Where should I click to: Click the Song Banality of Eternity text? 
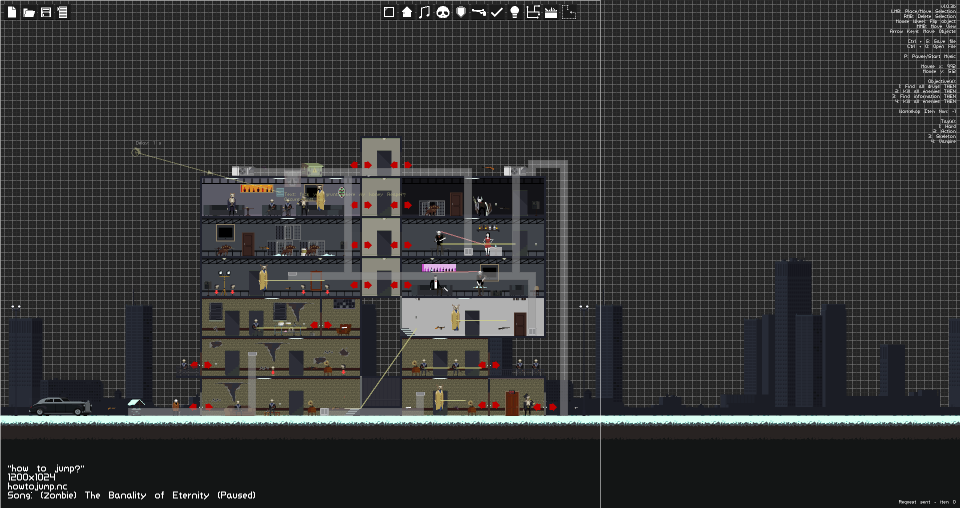132,495
